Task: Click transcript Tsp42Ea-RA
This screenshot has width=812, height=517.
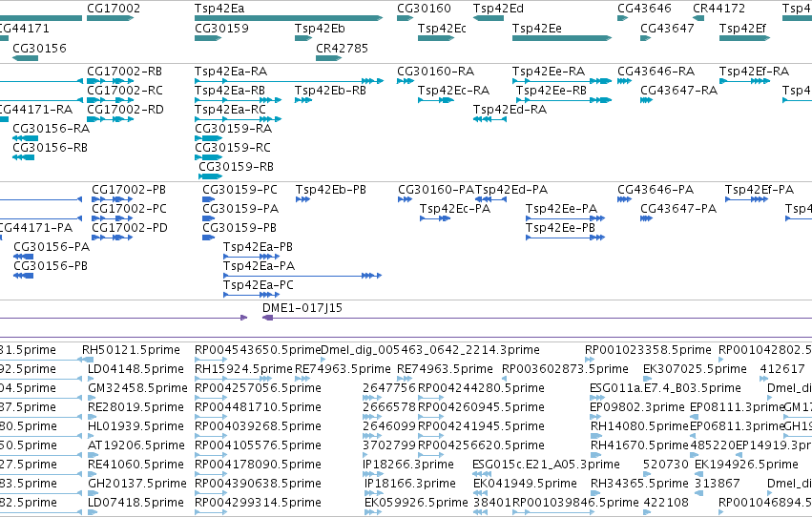Action: pyautogui.click(x=231, y=72)
